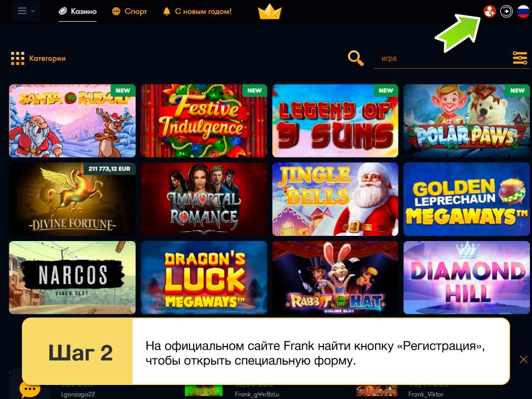Image resolution: width=532 pixels, height=399 pixels.
Task: Open the С новым годом! promotion link
Action: click(x=197, y=11)
